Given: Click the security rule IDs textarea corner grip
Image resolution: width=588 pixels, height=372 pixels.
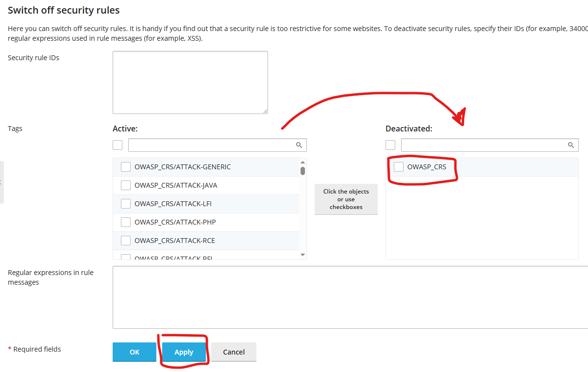Looking at the screenshot, I should [x=265, y=111].
